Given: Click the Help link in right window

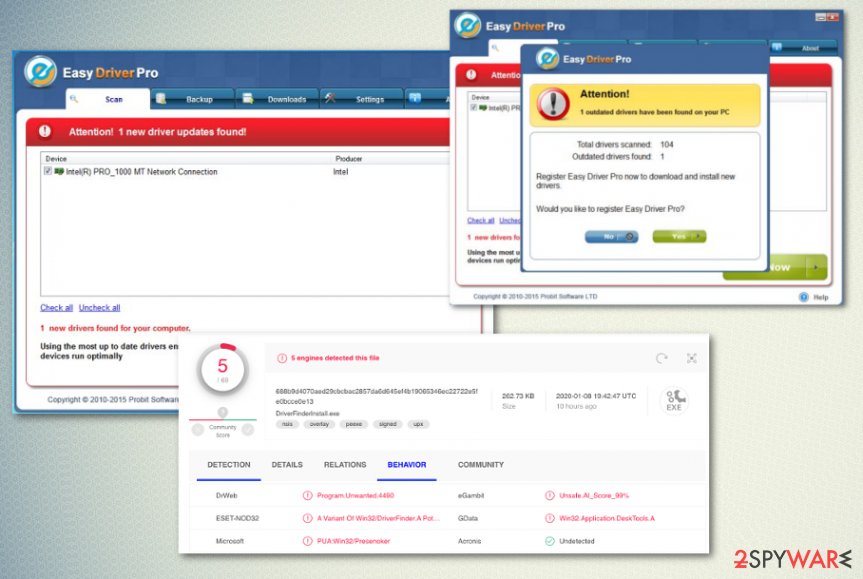Looking at the screenshot, I should click(821, 297).
